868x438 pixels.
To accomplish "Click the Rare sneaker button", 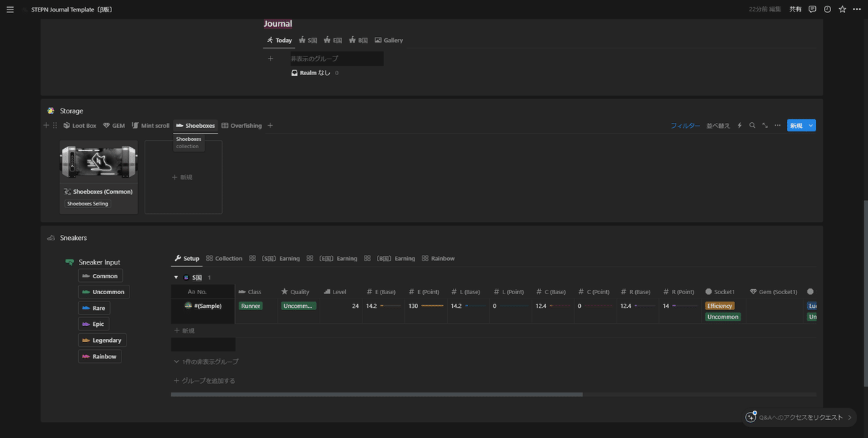I will [94, 308].
